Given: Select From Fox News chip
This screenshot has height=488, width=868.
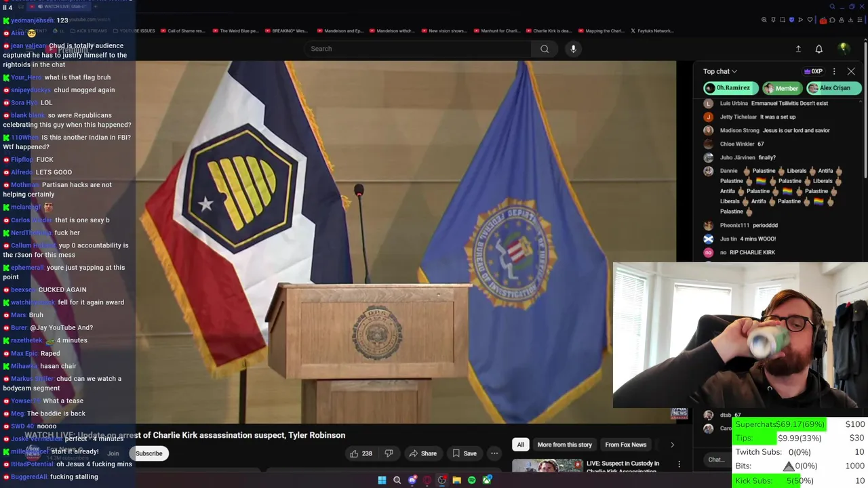Looking at the screenshot, I should 625,445.
